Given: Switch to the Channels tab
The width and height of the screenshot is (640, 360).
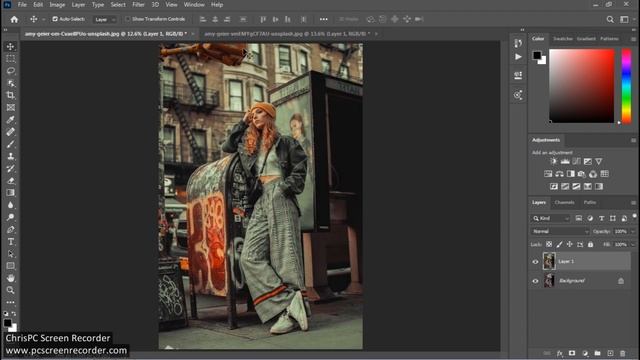Looking at the screenshot, I should tap(564, 202).
